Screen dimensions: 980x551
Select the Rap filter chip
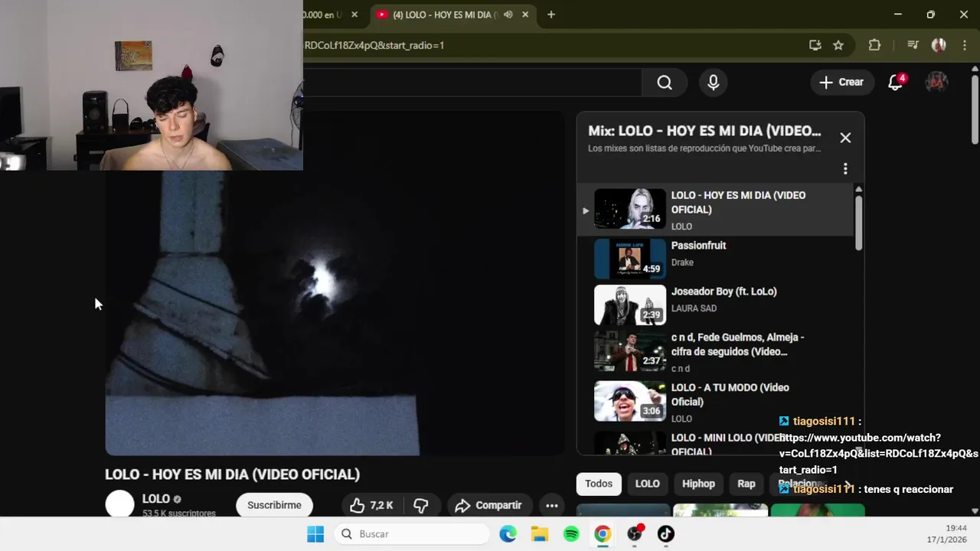tap(746, 484)
